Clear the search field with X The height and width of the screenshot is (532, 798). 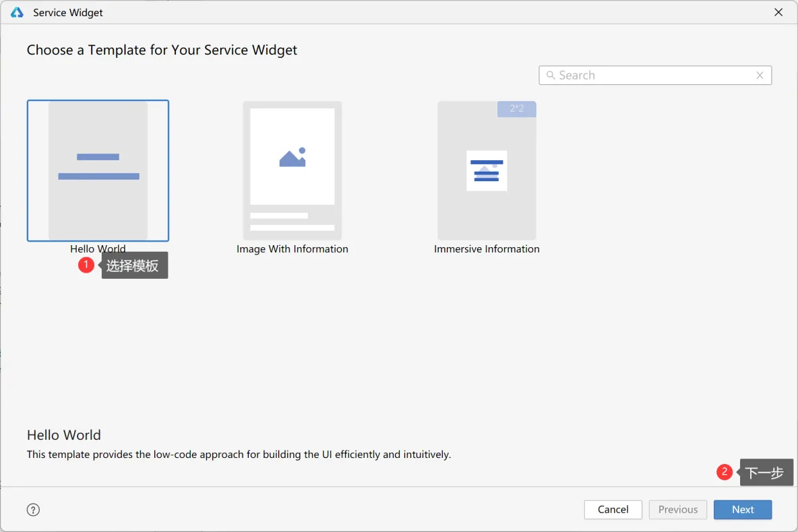click(x=760, y=75)
